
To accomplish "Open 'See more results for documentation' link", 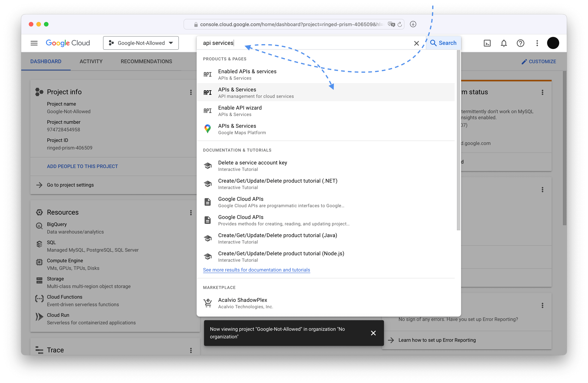I will click(x=256, y=270).
